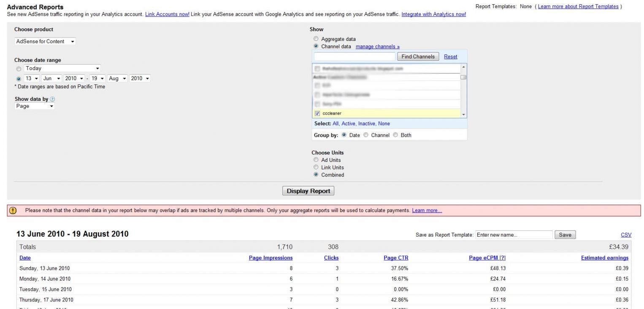This screenshot has width=644, height=309.
Task: Select the Aggregate data radio button
Action: coord(316,39)
